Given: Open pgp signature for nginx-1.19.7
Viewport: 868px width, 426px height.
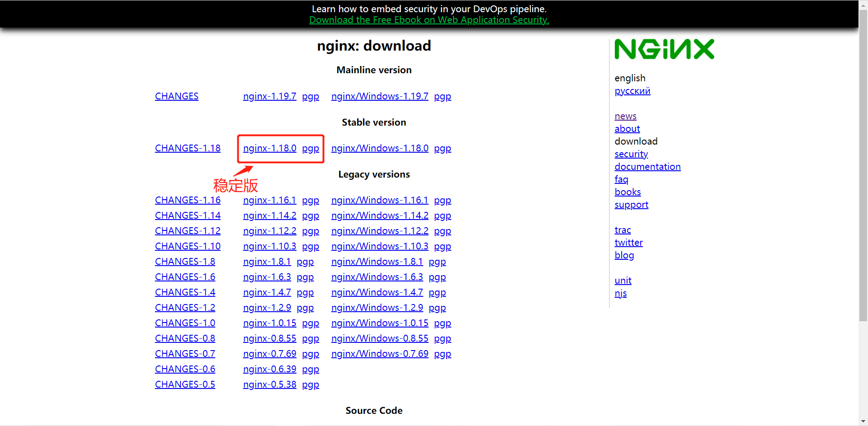Looking at the screenshot, I should pos(311,96).
